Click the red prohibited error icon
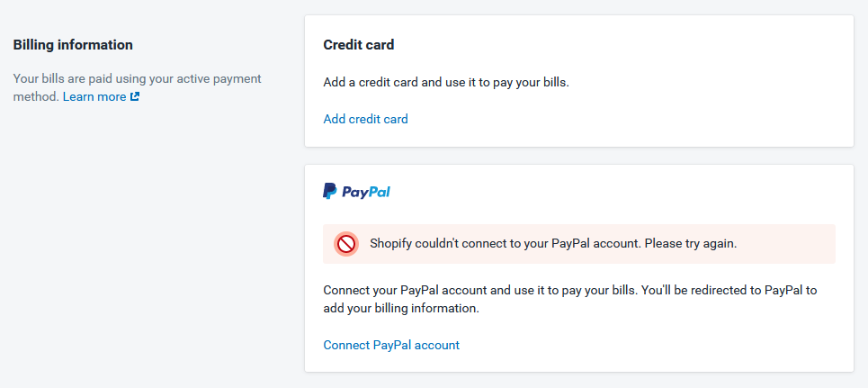 coord(346,244)
